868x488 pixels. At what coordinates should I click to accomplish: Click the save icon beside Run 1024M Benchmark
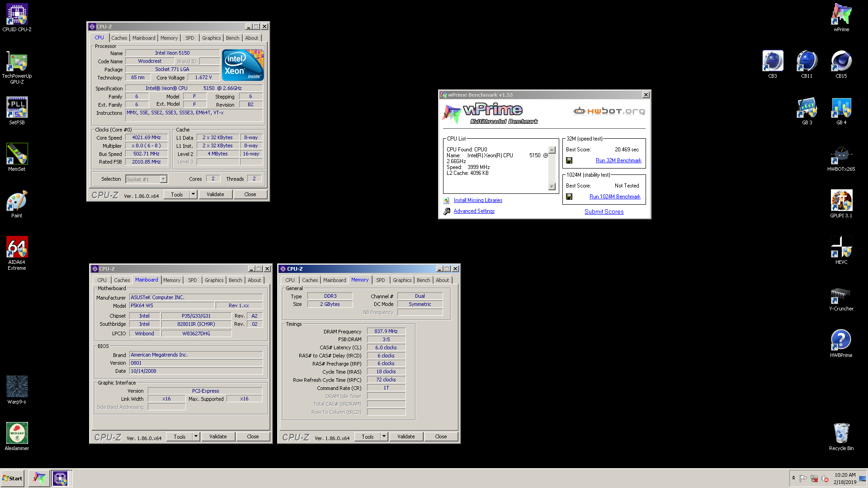[569, 197]
